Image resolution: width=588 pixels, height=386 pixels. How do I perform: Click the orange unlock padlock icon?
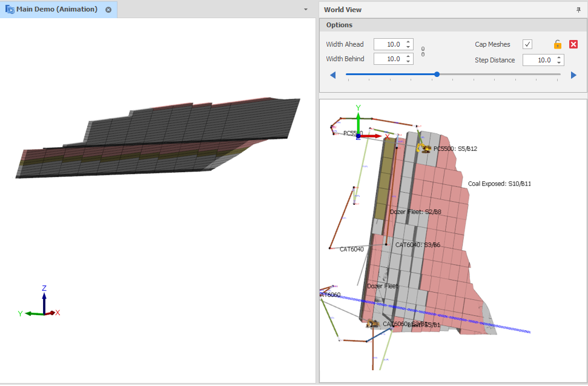557,44
